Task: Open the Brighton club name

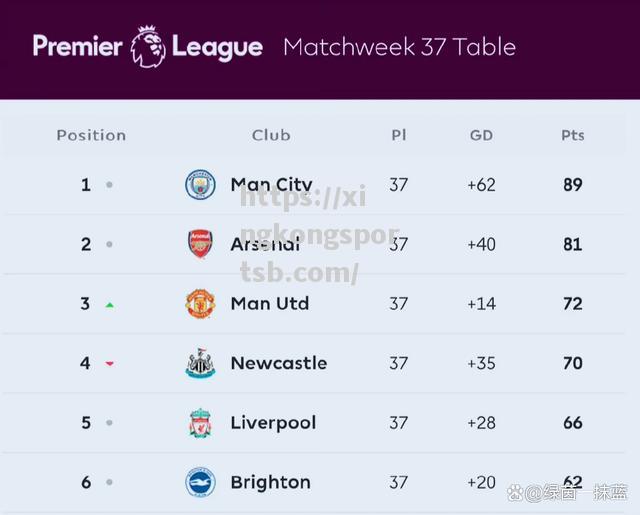Action: pyautogui.click(x=271, y=482)
